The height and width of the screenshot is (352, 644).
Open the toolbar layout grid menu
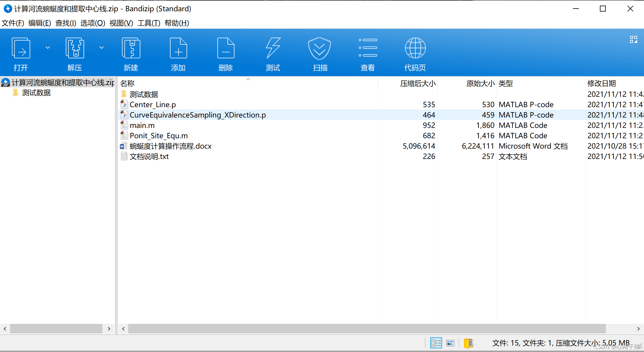633,40
